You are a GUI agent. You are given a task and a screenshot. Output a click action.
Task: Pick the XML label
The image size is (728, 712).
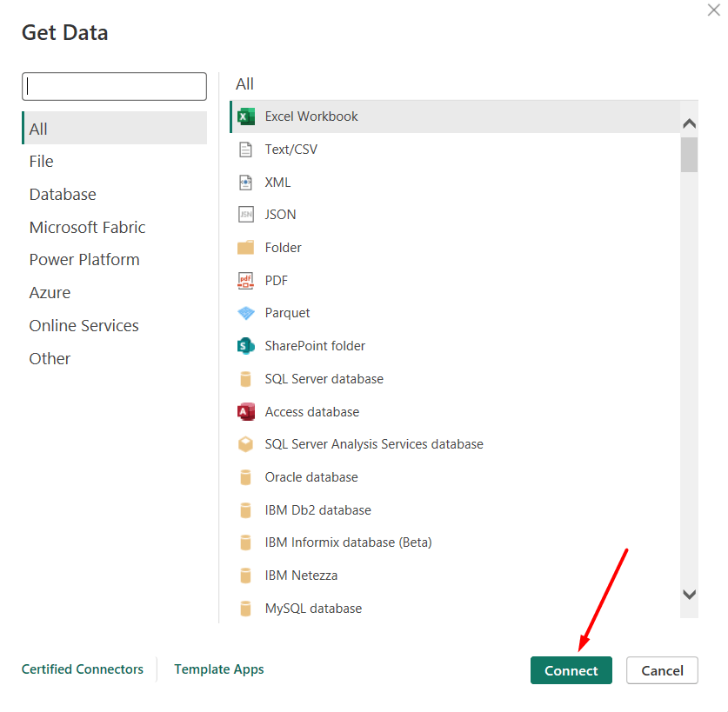(277, 183)
